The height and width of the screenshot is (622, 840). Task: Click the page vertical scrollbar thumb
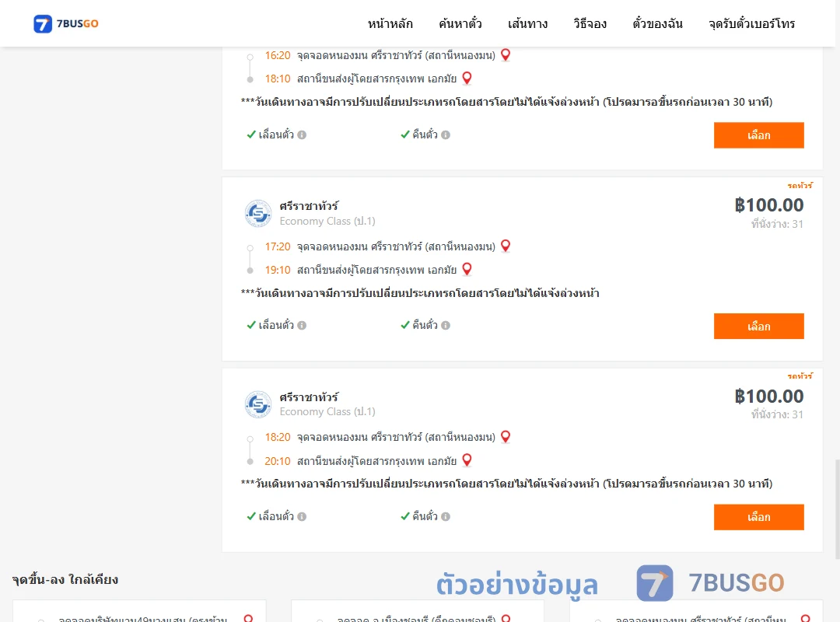[x=837, y=509]
